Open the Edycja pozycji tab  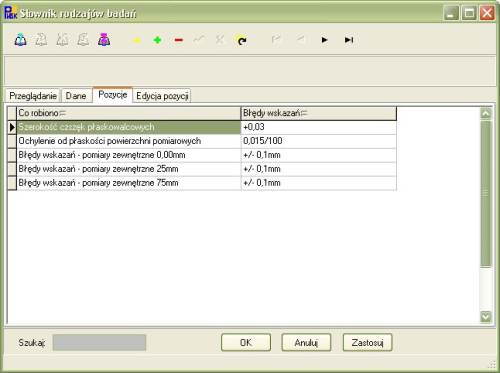tap(162, 96)
